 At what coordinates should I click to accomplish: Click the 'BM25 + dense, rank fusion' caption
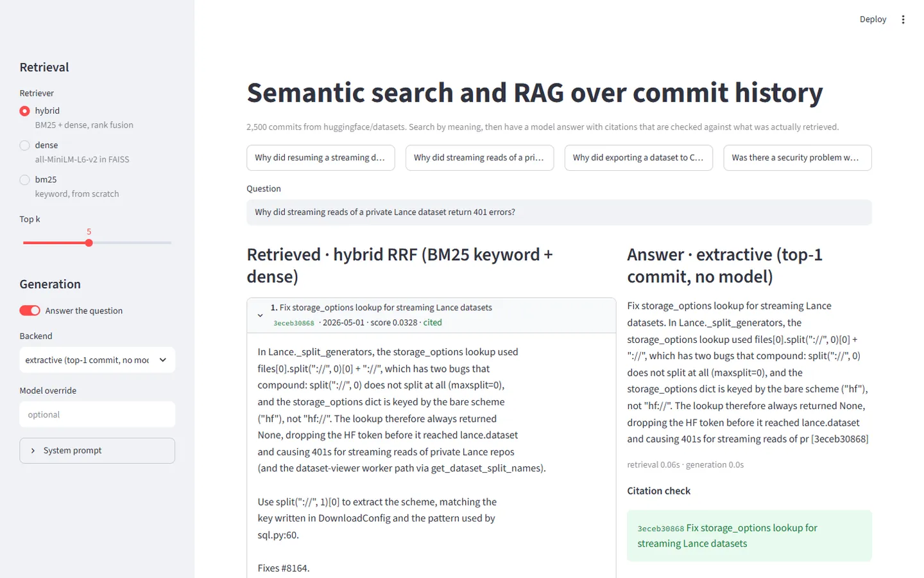[x=84, y=125]
